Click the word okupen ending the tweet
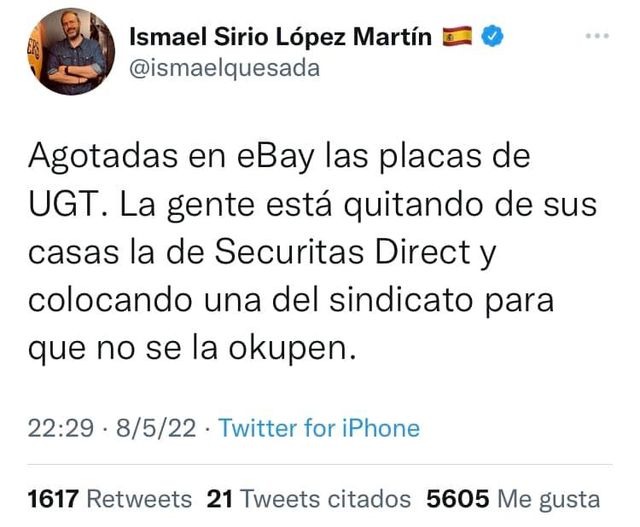Image resolution: width=640 pixels, height=527 pixels. 287,349
